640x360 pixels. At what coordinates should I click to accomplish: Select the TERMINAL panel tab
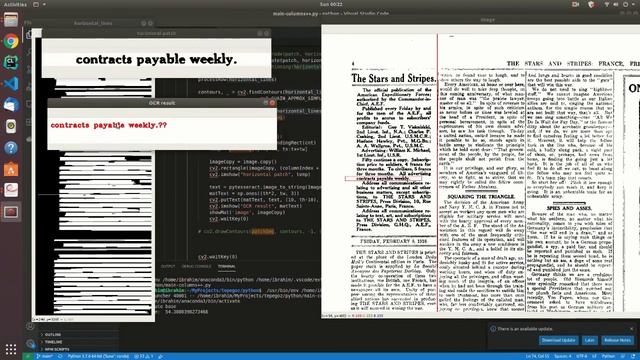[227, 267]
